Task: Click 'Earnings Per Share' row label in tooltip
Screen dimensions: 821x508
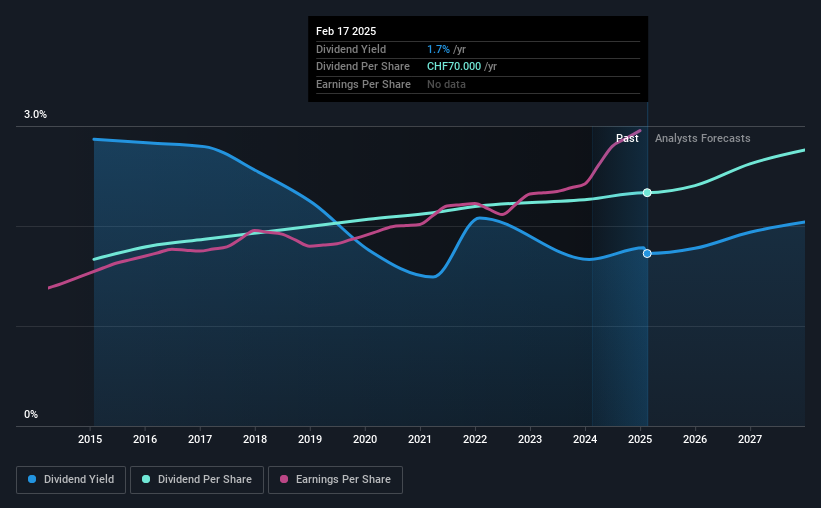Action: click(363, 84)
